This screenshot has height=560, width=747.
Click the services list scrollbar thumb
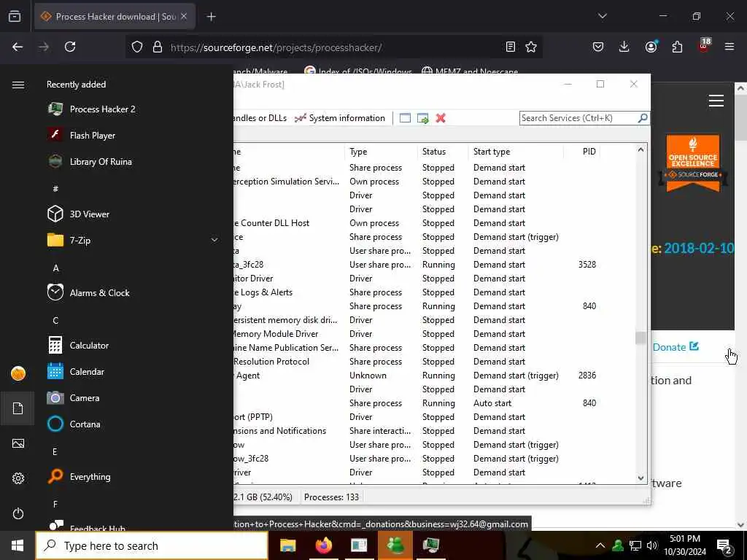pos(640,337)
